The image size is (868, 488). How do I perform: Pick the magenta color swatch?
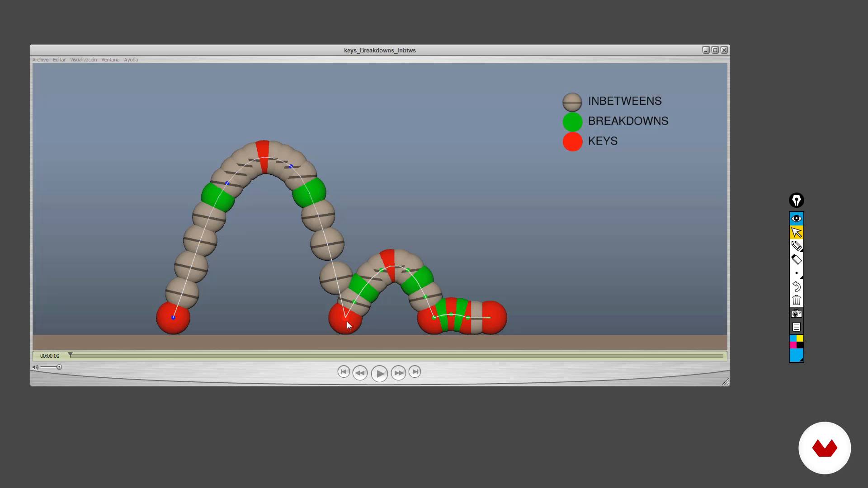coord(793,345)
